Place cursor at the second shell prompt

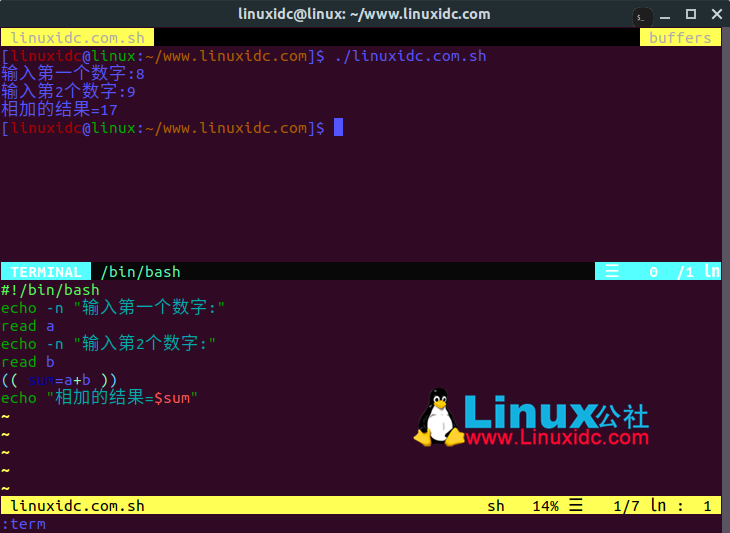pyautogui.click(x=338, y=128)
